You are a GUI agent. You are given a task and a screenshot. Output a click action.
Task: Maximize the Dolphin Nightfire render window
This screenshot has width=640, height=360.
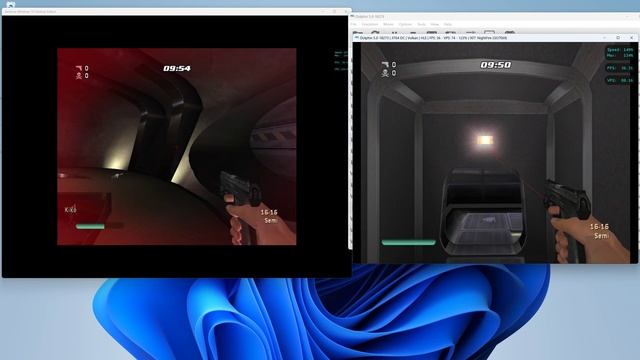(x=618, y=38)
